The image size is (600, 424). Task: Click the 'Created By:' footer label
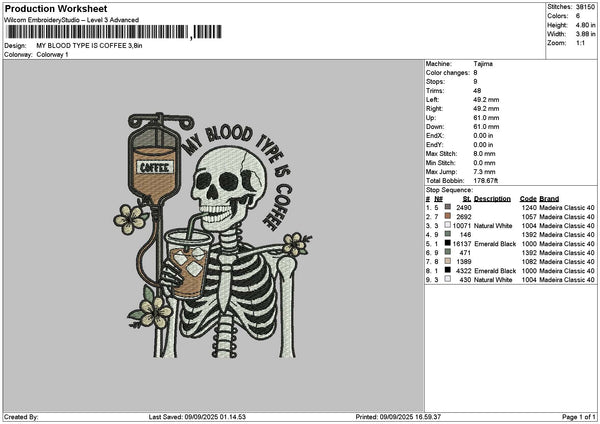[21, 417]
